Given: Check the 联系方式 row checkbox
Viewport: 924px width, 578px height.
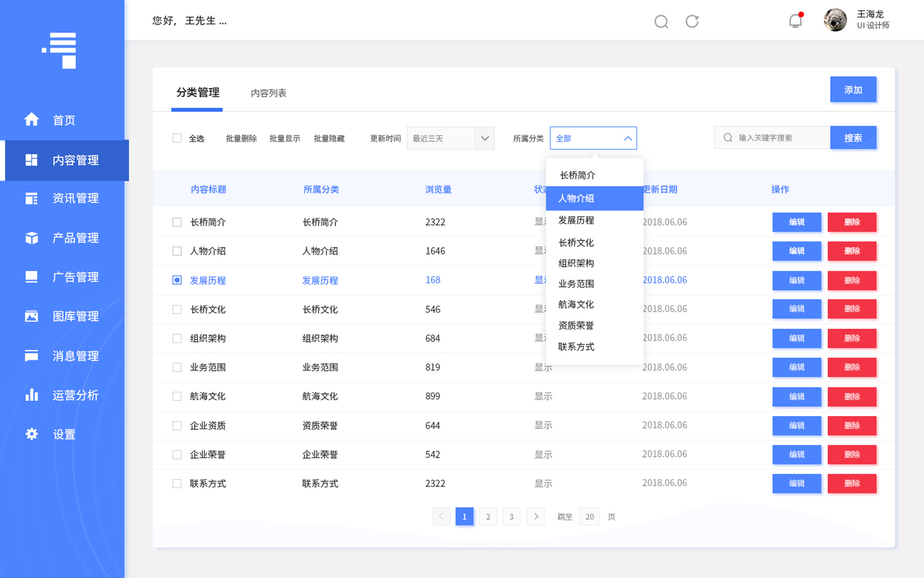Looking at the screenshot, I should 177,484.
